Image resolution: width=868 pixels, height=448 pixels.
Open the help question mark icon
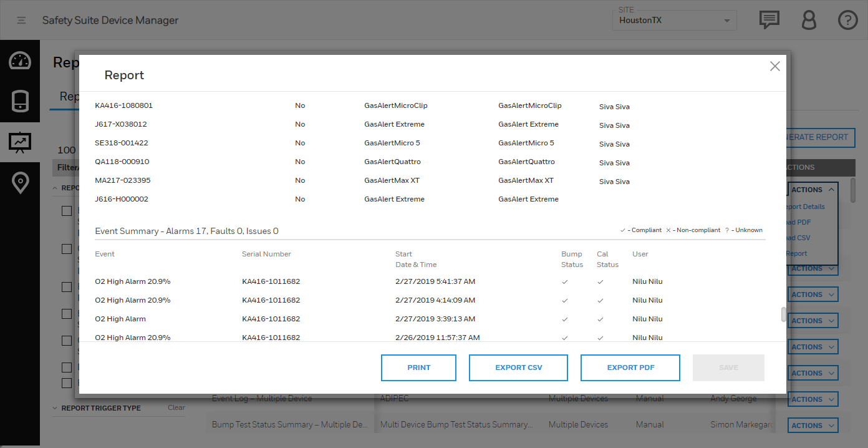tap(847, 19)
